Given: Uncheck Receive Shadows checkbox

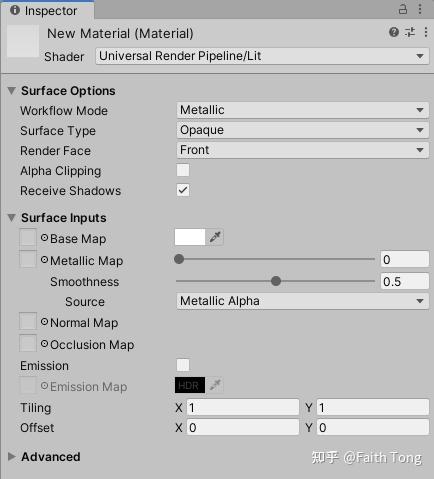Looking at the screenshot, I should point(183,190).
